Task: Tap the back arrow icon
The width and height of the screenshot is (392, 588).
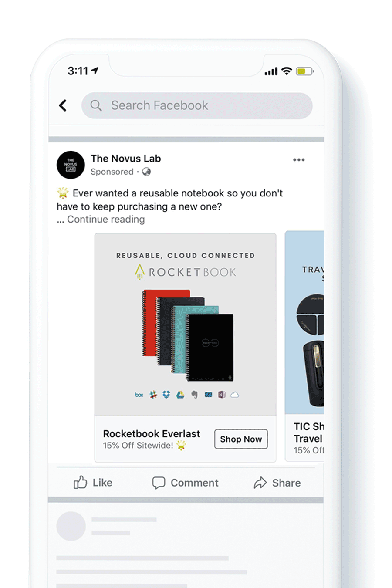Action: (63, 105)
